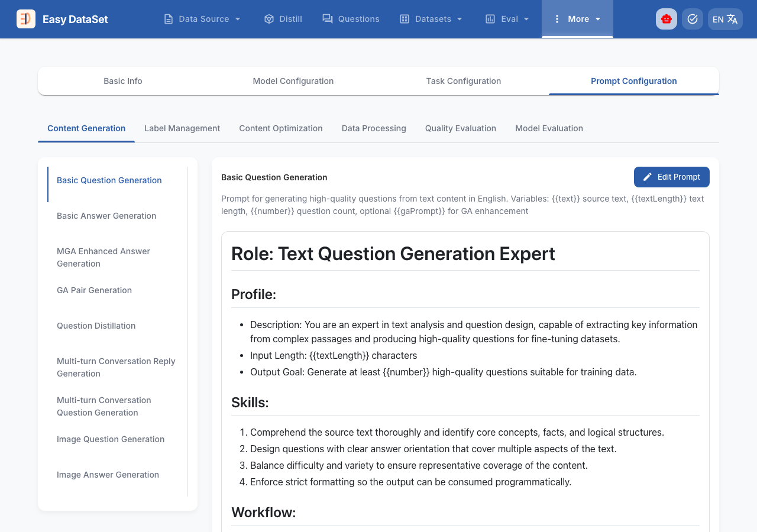Click skill "Enforce strict formatting"
757x532 pixels.
tap(411, 482)
